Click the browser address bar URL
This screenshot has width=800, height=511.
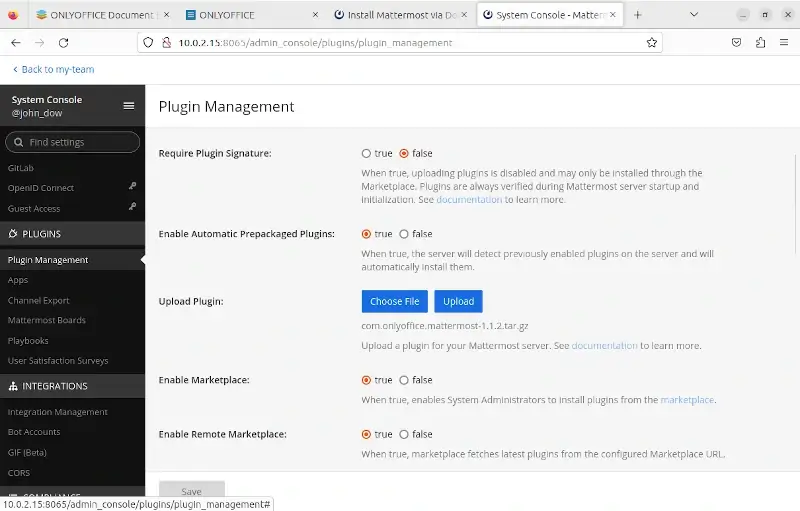pyautogui.click(x=315, y=43)
